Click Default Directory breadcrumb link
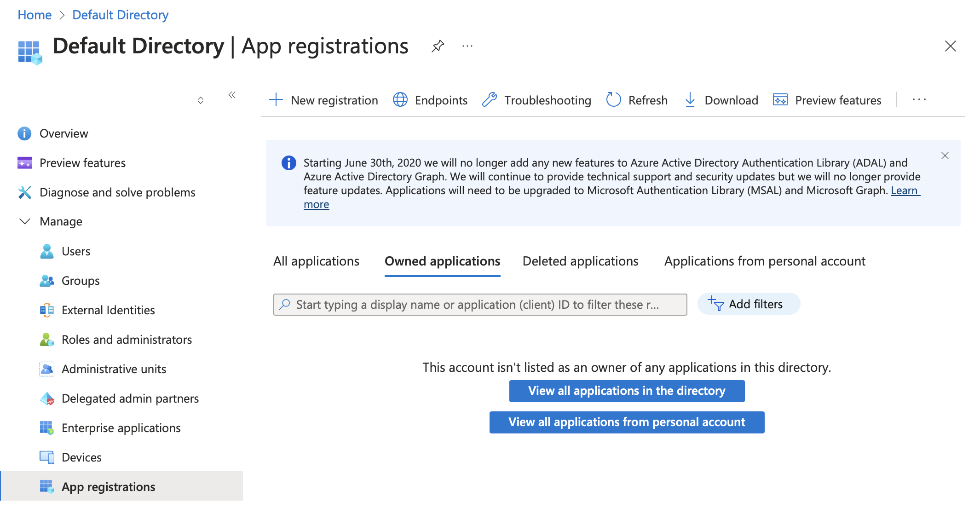The width and height of the screenshot is (980, 508). (x=121, y=15)
